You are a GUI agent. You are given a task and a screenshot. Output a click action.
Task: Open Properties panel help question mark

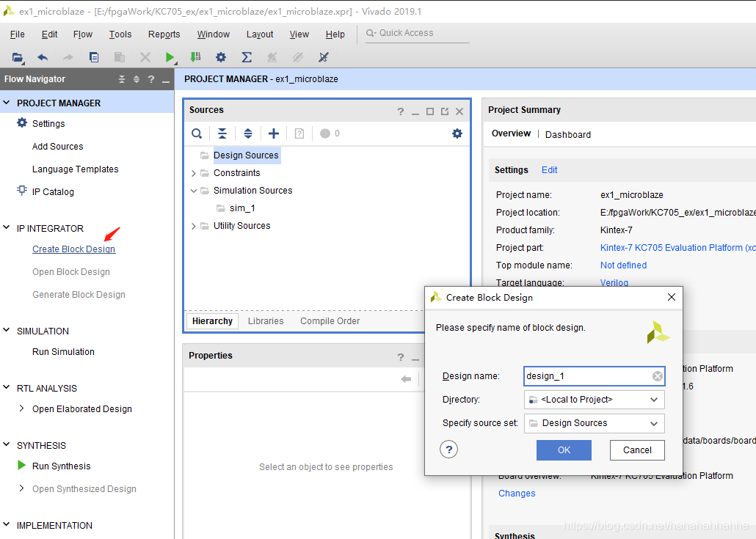401,357
